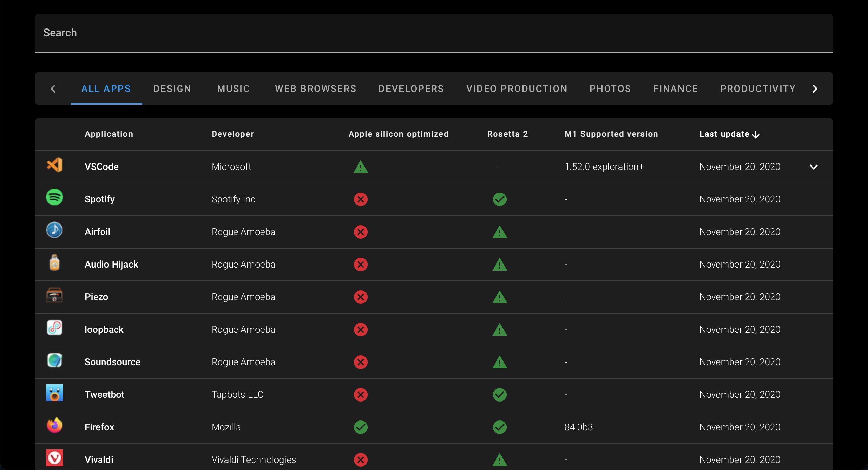Click the Piezo radio icon
The height and width of the screenshot is (470, 868).
click(x=55, y=295)
